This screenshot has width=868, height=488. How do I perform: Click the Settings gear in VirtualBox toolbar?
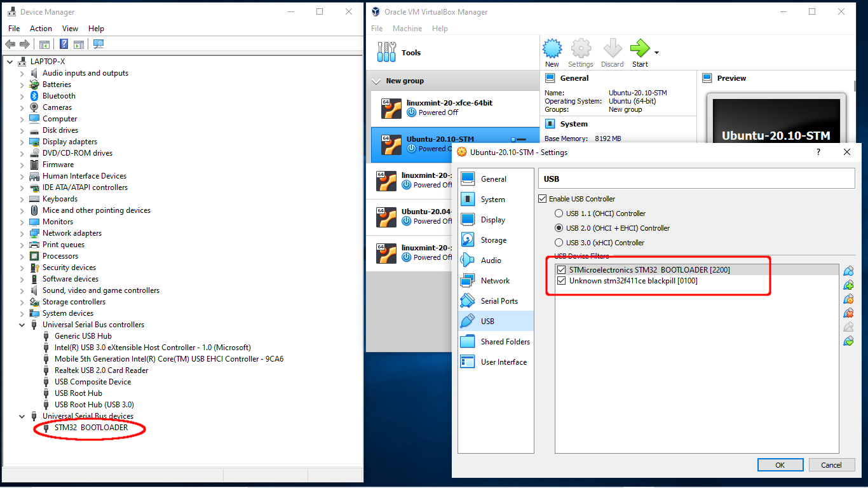click(580, 53)
